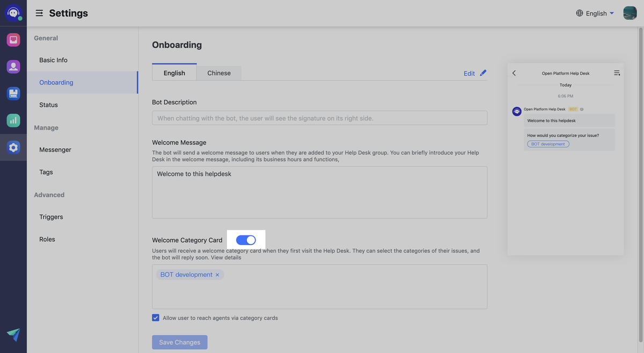Remove the BOT development category tag
644x353 pixels.
[x=217, y=275]
